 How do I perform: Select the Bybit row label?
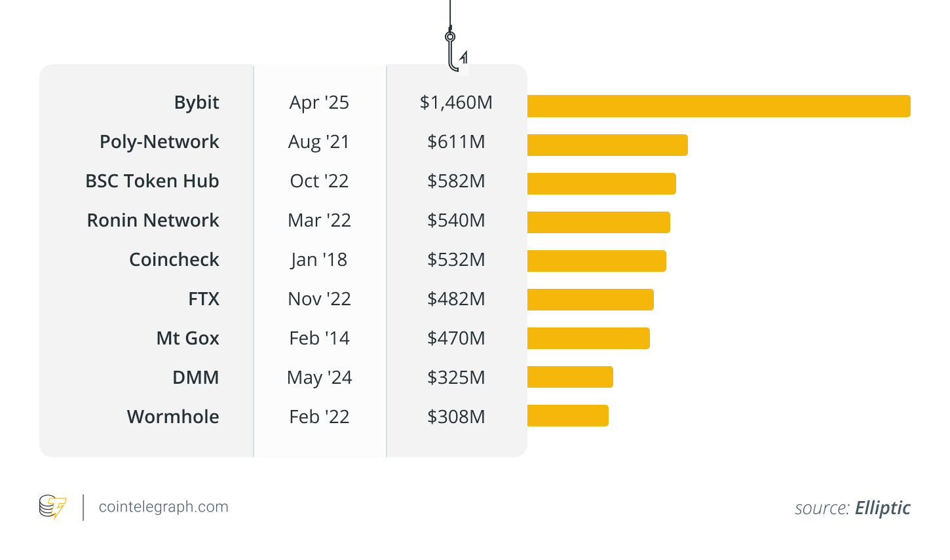point(197,103)
